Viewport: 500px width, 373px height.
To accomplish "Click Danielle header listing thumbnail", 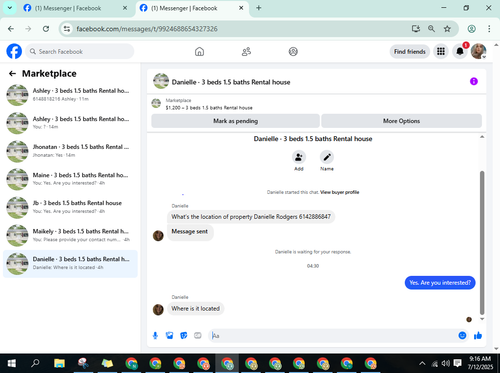I will tap(161, 81).
